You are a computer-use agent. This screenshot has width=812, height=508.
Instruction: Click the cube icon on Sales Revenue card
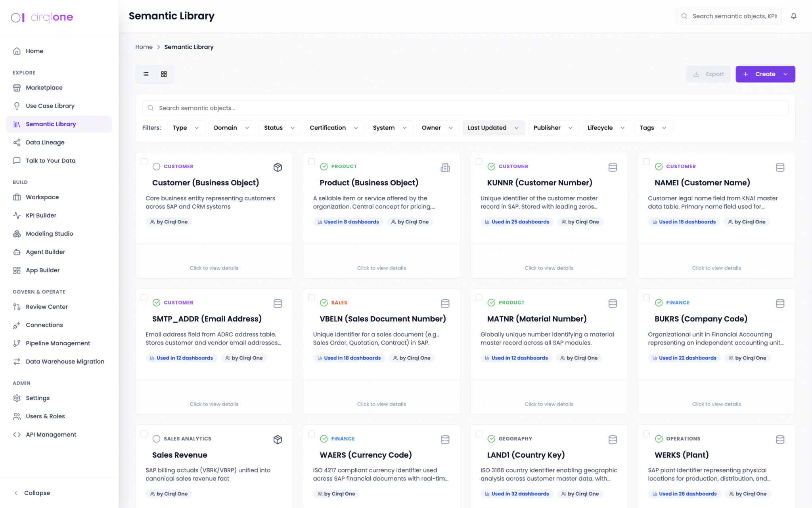(278, 439)
